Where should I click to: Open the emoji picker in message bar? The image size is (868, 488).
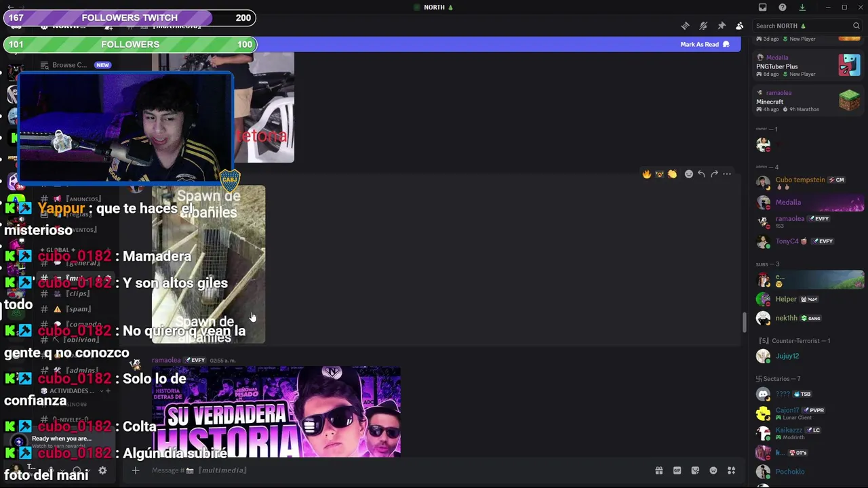713,470
